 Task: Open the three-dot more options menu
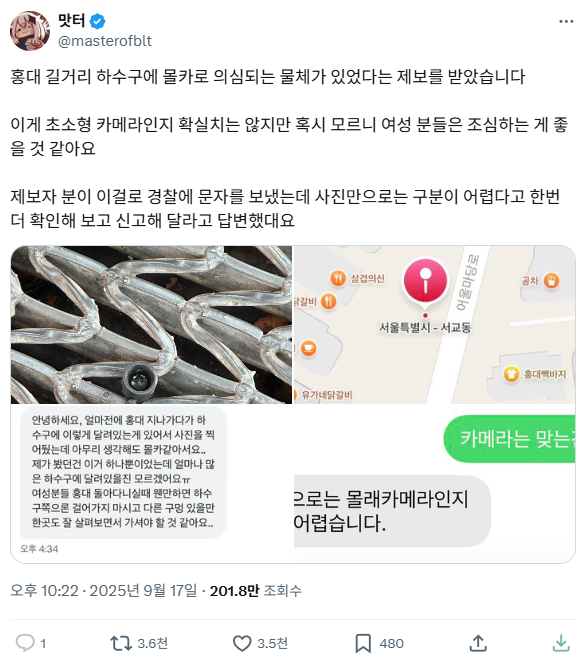point(566,21)
